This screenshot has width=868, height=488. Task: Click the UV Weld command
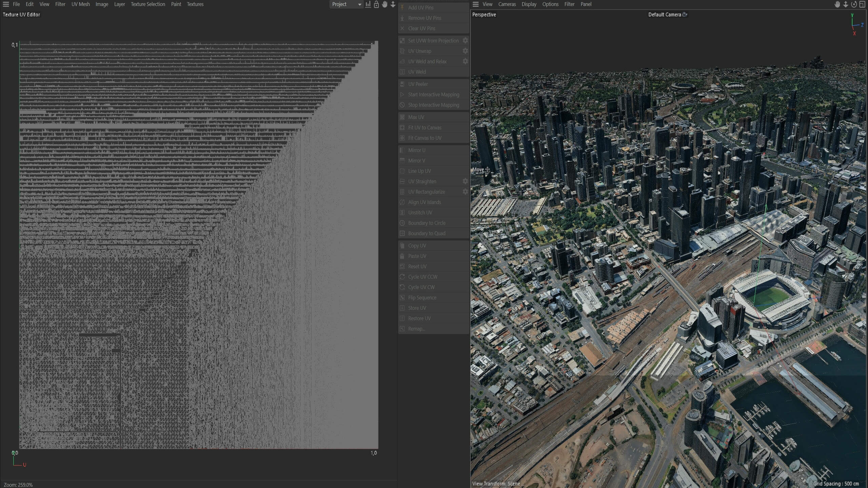434,72
